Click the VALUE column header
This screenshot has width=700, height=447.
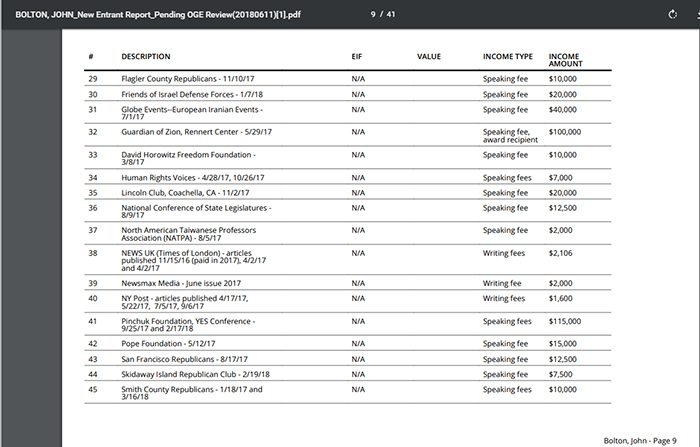coord(428,56)
